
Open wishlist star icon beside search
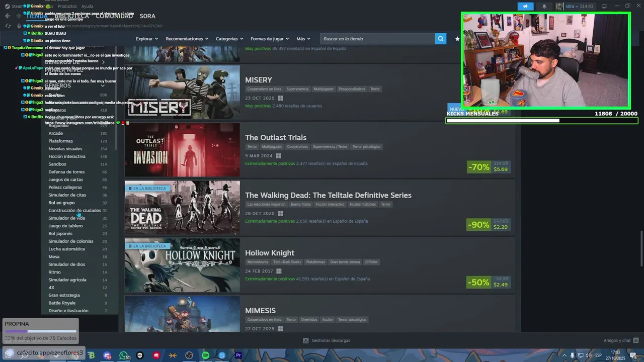(457, 39)
